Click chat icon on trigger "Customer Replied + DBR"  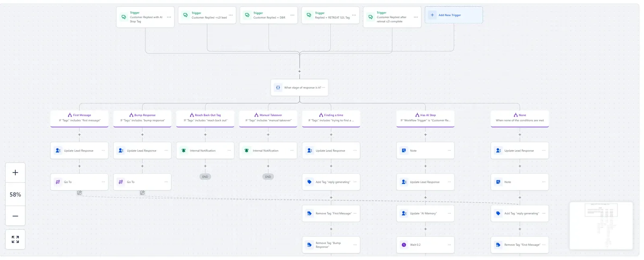click(x=247, y=15)
